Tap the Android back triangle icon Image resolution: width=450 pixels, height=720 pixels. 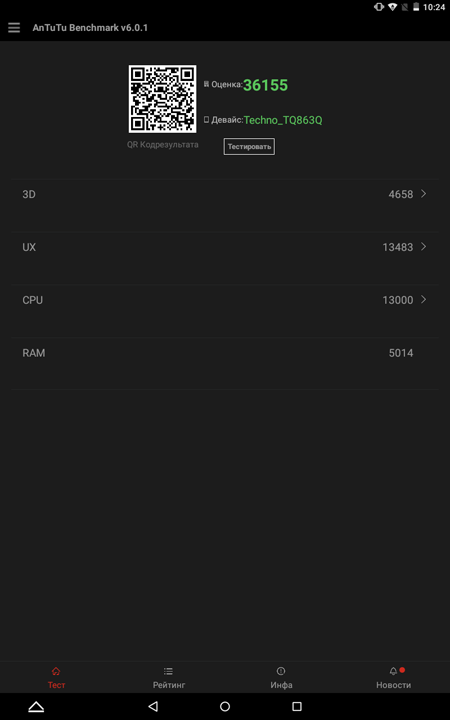pyautogui.click(x=153, y=706)
